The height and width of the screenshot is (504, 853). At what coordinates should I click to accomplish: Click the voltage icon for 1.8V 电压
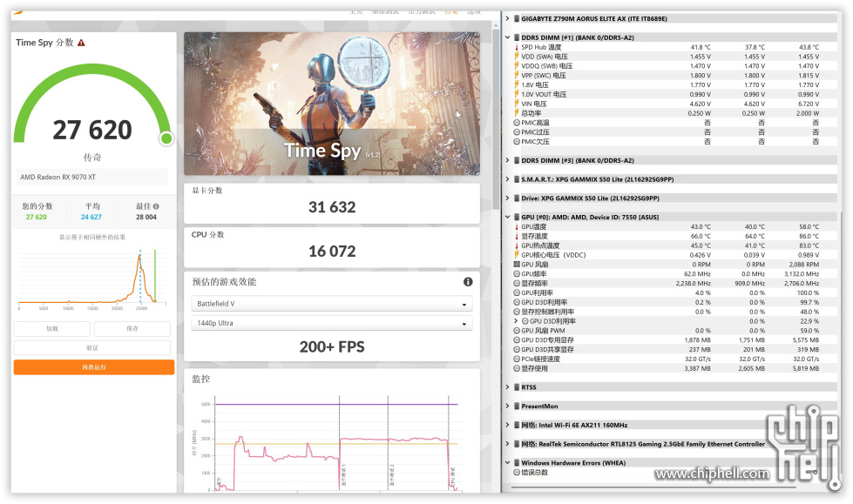pos(517,84)
